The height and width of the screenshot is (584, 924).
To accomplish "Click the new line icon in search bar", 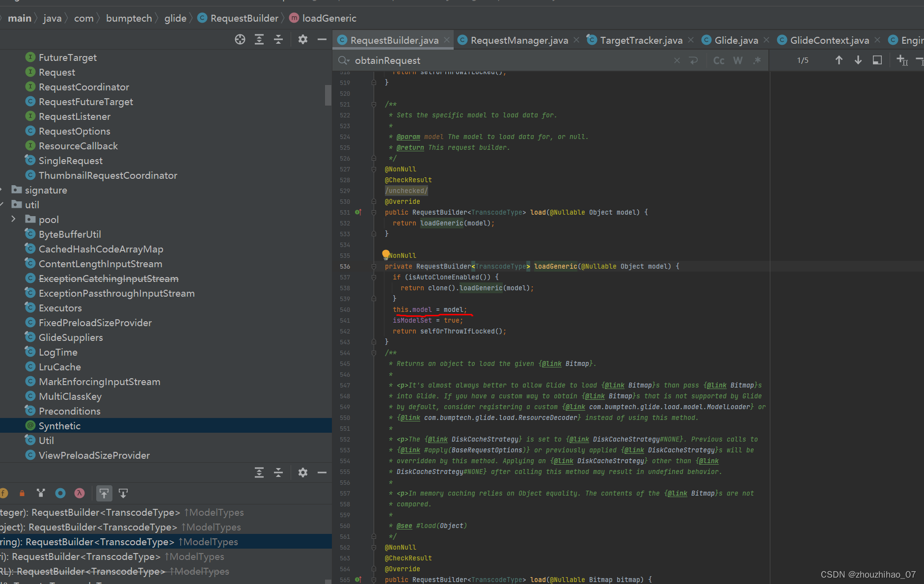I will pyautogui.click(x=693, y=60).
